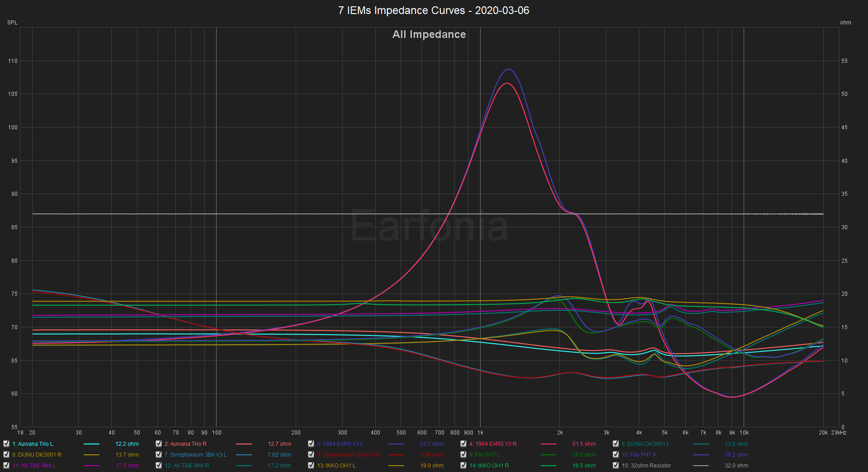Toggle the 4: 1964 EARS V3 R checkbox
868x472 pixels.
point(463,444)
